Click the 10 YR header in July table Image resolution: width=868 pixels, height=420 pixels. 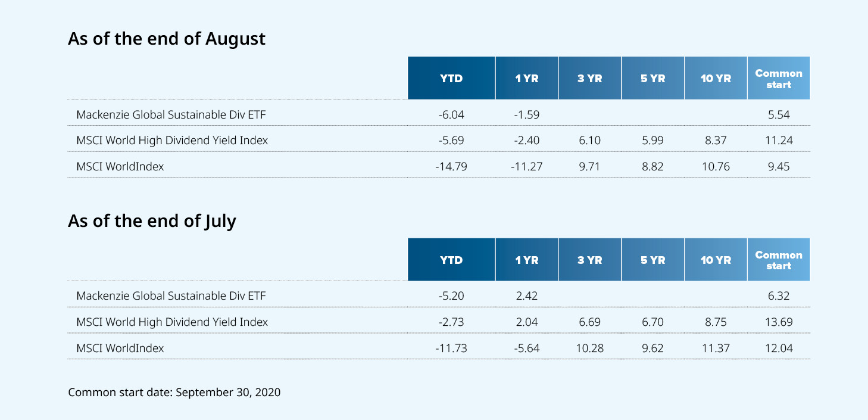716,260
